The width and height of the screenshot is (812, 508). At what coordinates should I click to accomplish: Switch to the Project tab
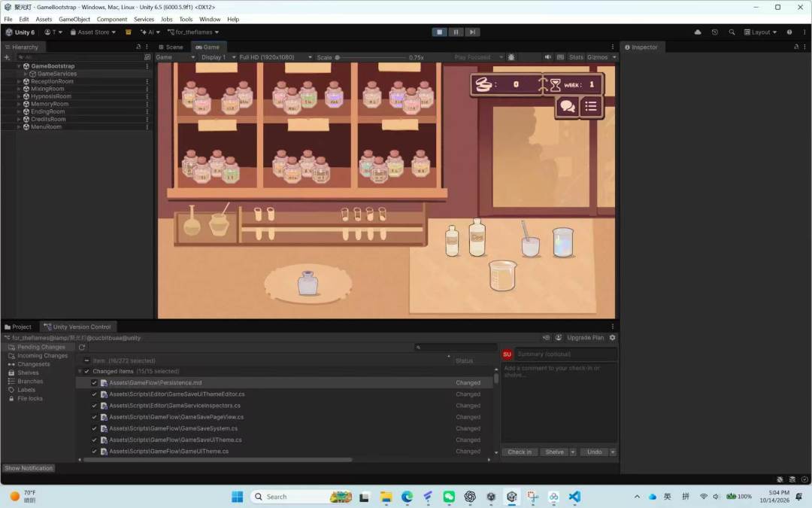click(x=18, y=327)
